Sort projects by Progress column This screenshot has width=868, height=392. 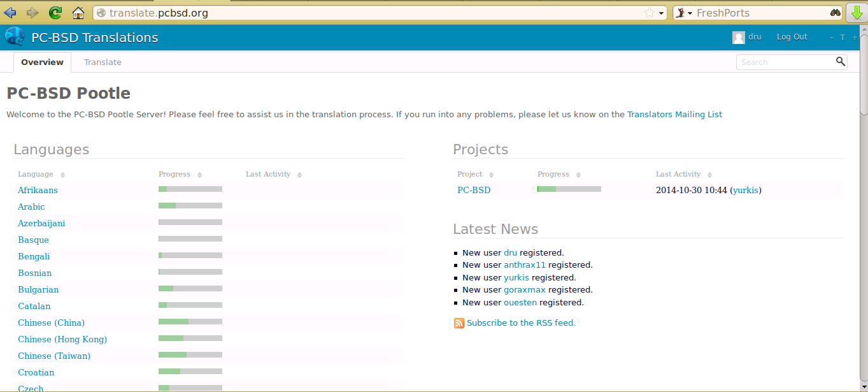559,174
